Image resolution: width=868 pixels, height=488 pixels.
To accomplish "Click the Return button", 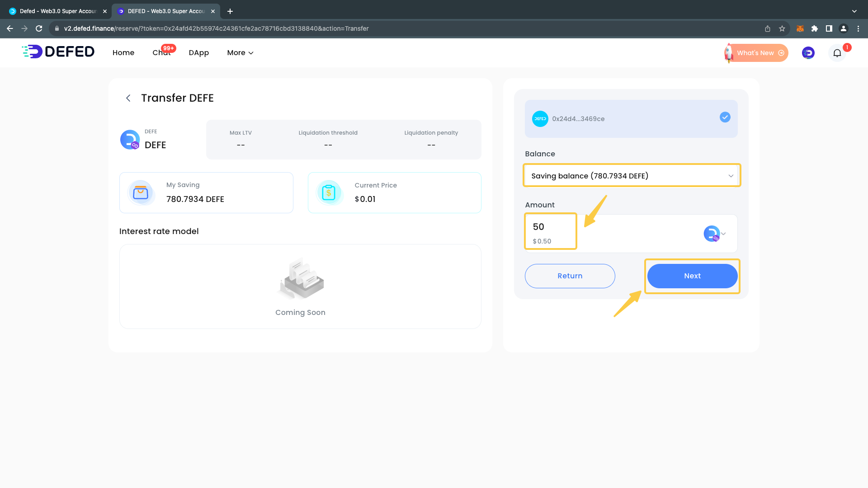I will tap(570, 276).
